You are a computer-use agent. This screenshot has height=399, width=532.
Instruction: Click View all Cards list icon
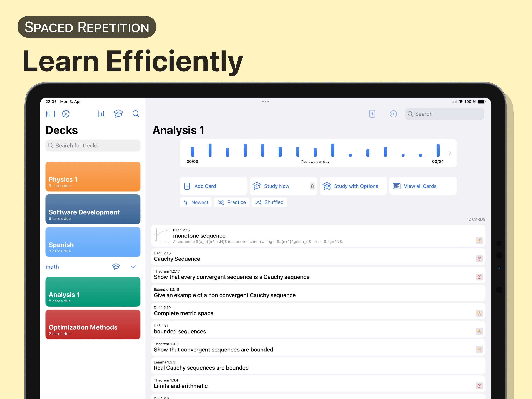coord(397,186)
